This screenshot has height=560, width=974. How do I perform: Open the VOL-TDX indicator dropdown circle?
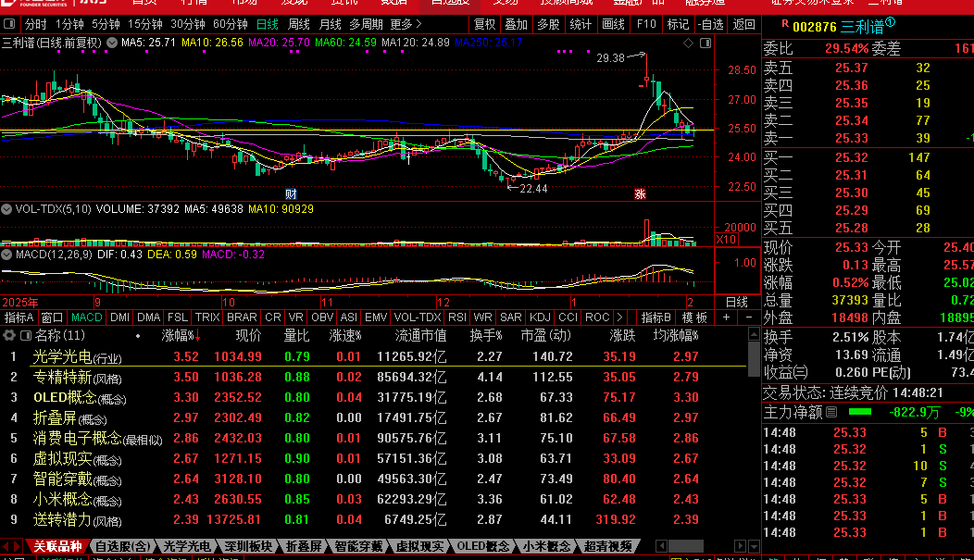pyautogui.click(x=6, y=209)
